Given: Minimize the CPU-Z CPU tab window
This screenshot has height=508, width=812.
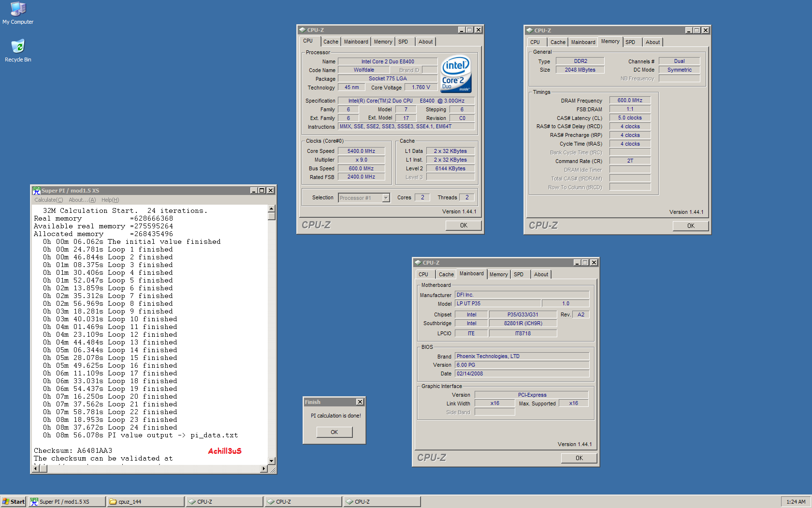Looking at the screenshot, I should (462, 30).
